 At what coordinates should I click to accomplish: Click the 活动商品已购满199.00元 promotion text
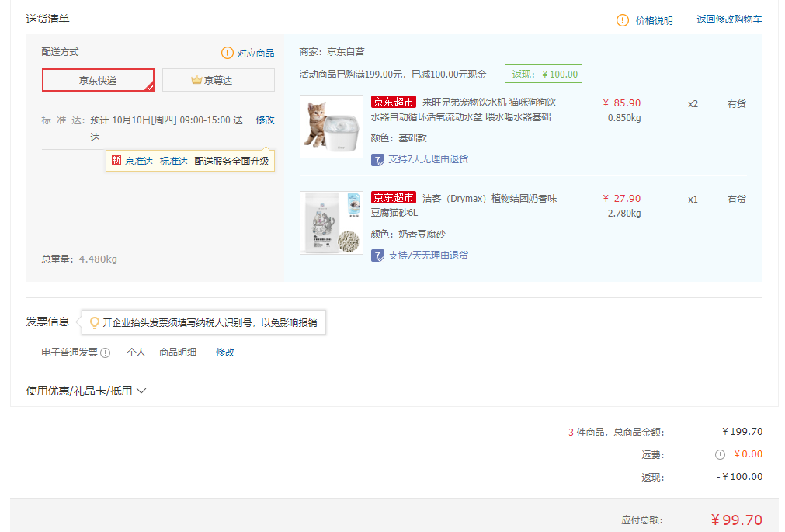coord(393,75)
